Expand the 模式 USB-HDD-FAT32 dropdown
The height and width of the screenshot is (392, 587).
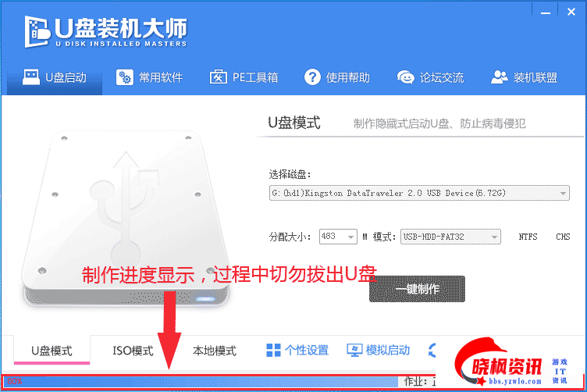pyautogui.click(x=450, y=237)
